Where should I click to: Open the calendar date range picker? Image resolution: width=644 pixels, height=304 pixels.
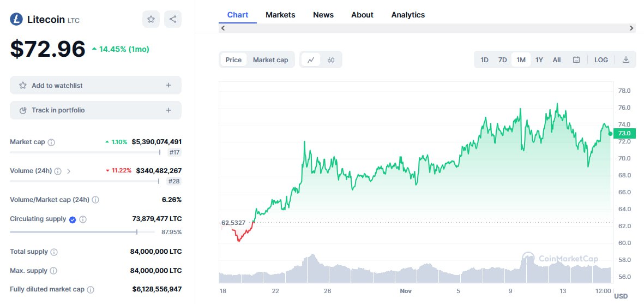click(x=576, y=60)
